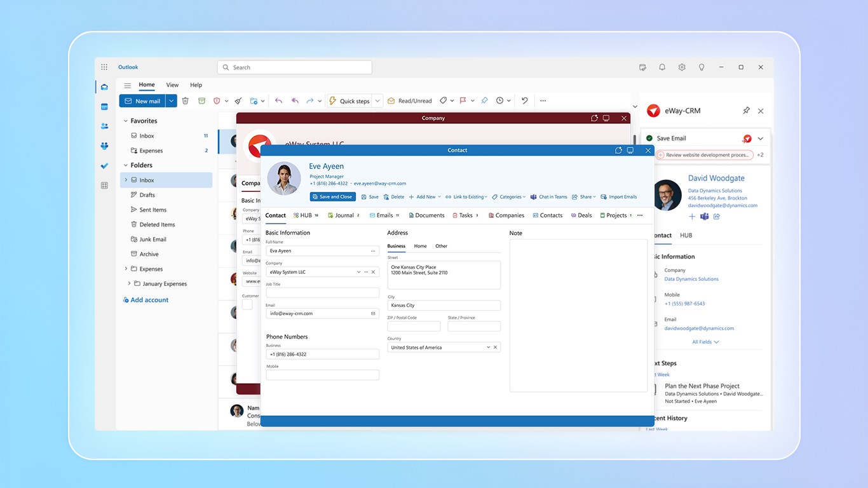Screen dimensions: 868x488
Task: Archive mail with the green archive icon
Action: (201, 100)
